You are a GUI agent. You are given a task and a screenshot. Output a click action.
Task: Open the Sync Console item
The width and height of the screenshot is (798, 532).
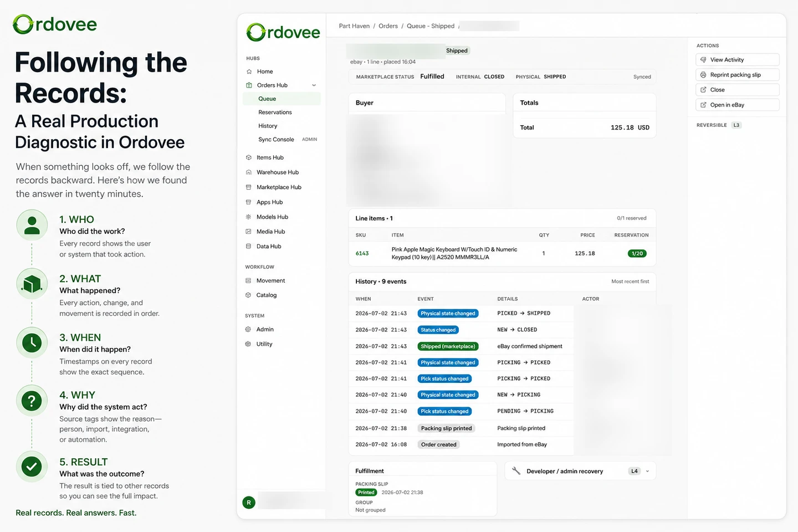276,140
